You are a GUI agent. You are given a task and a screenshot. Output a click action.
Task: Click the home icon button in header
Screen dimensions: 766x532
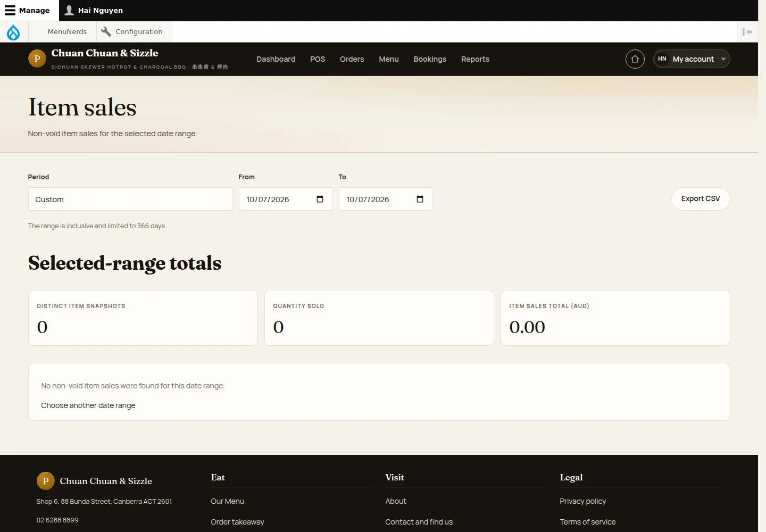pos(635,59)
